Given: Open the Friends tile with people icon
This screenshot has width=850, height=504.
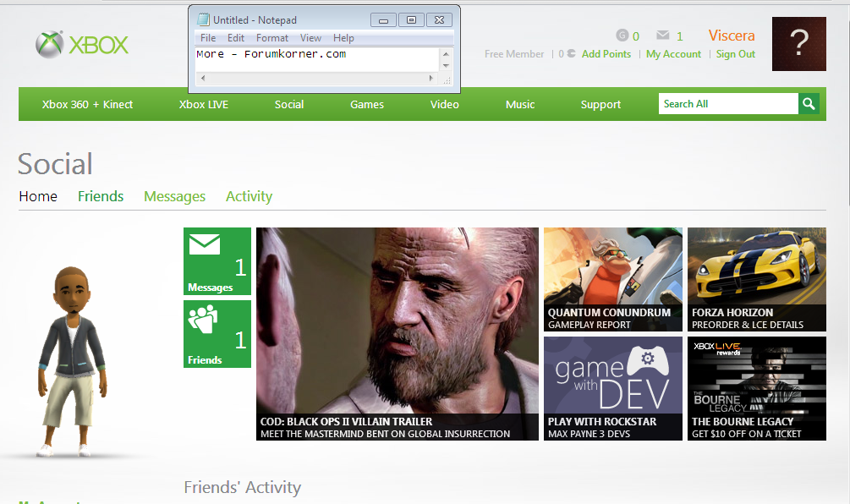Looking at the screenshot, I should point(217,334).
